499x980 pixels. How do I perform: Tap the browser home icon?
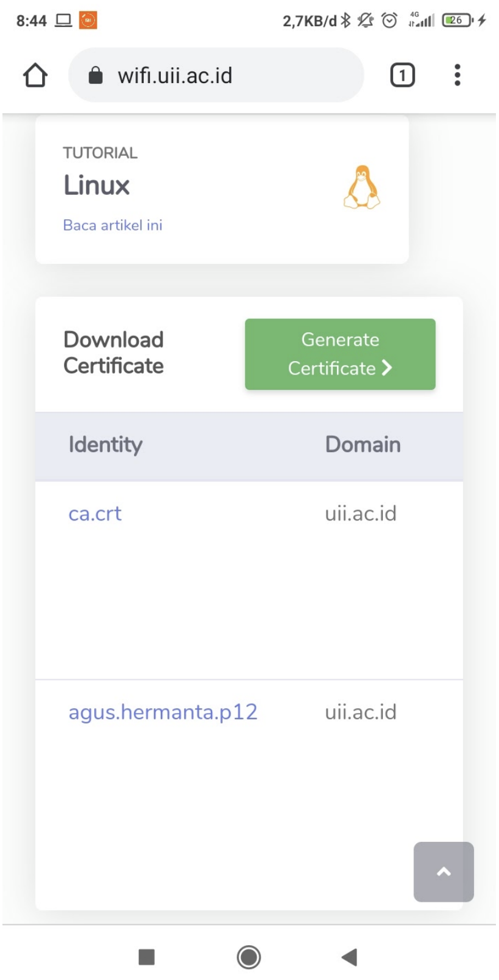pos(35,76)
